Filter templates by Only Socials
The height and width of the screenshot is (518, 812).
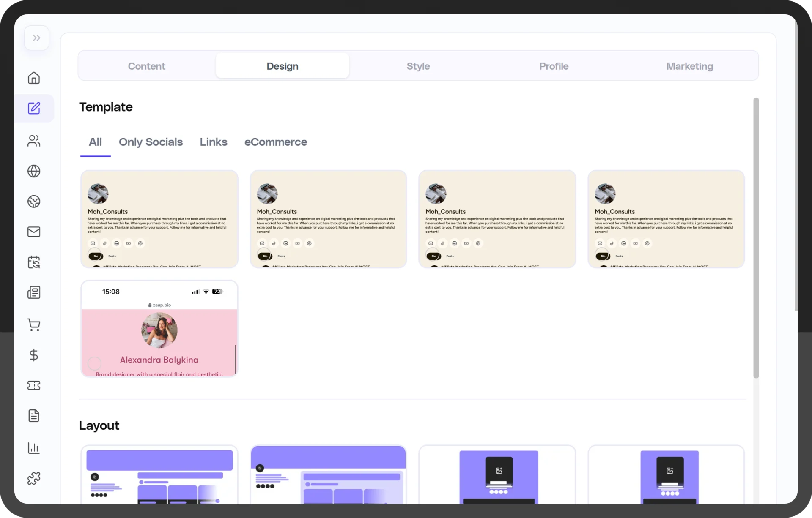pos(151,142)
